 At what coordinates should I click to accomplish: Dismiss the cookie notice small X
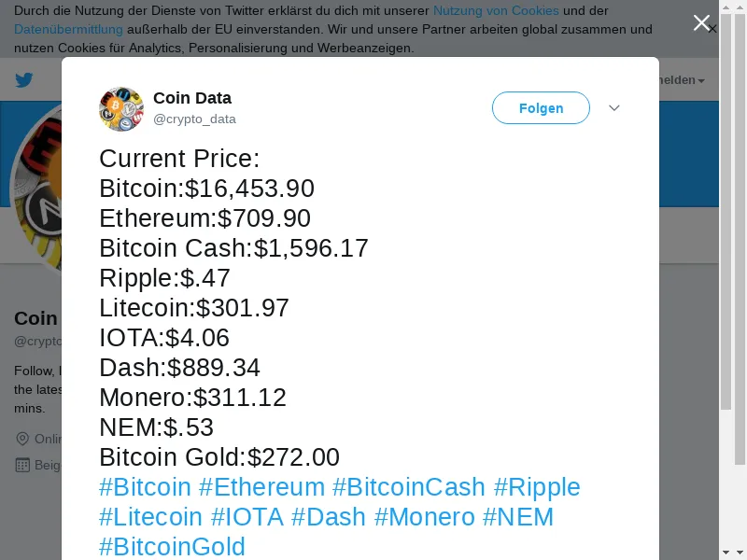point(712,30)
